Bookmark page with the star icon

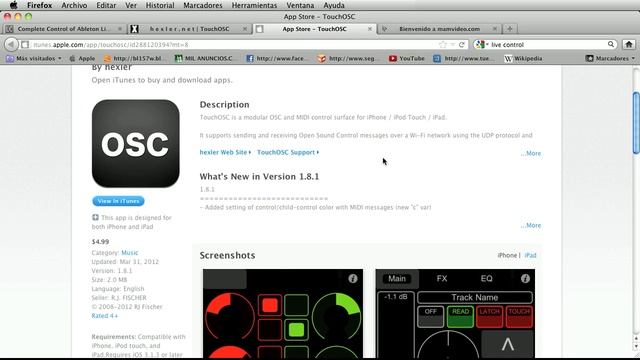(x=443, y=44)
